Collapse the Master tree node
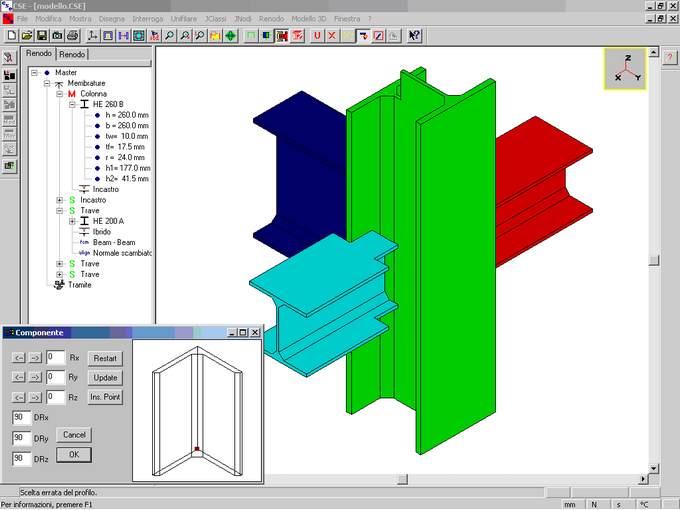This screenshot has width=680, height=510. 34,73
